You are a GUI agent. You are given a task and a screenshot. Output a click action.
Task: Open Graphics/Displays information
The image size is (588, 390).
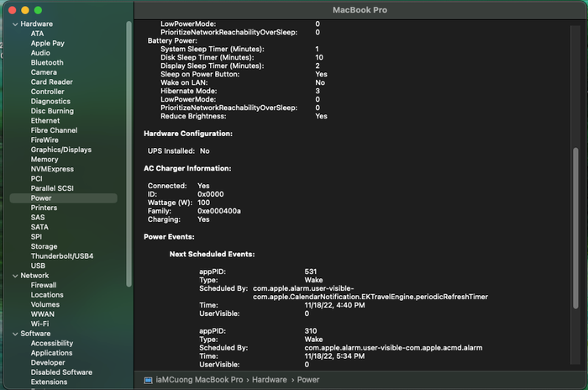tap(61, 150)
